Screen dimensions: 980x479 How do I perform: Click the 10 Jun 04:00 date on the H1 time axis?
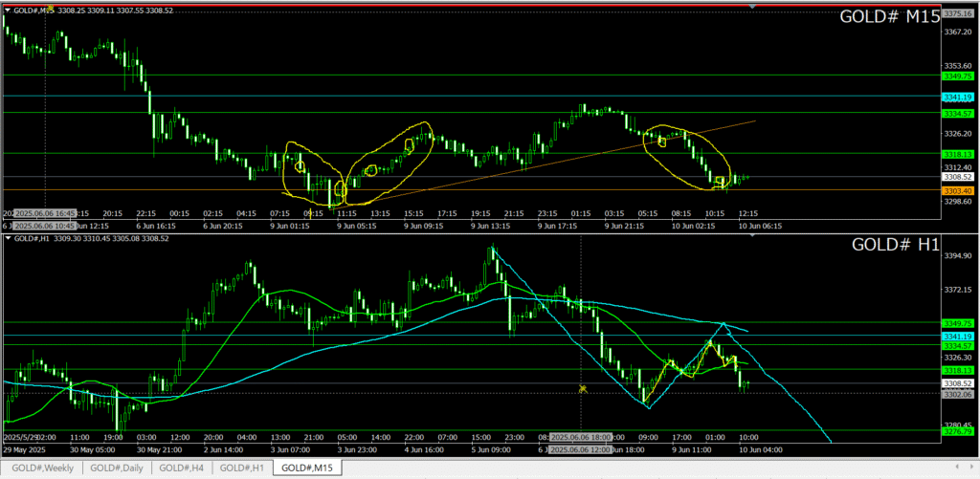tap(761, 449)
